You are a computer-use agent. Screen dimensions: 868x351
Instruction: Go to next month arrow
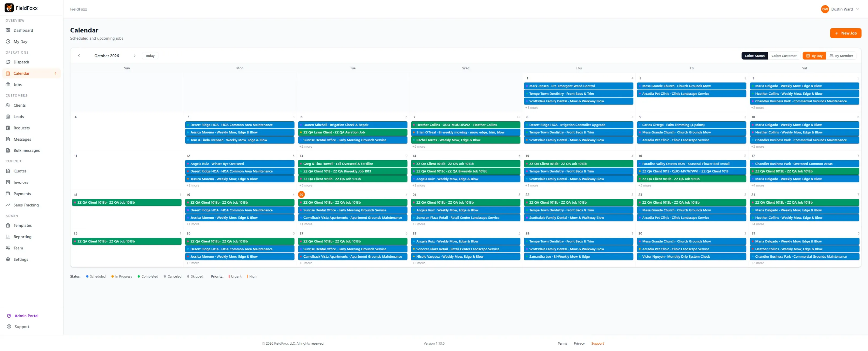tap(135, 56)
